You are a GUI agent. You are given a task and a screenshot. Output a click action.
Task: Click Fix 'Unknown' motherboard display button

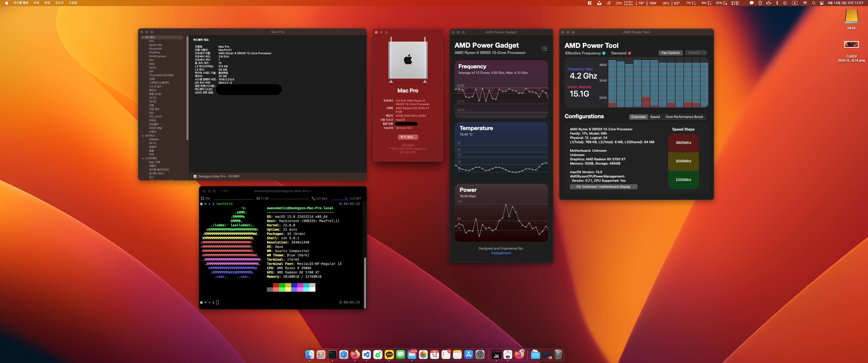603,187
